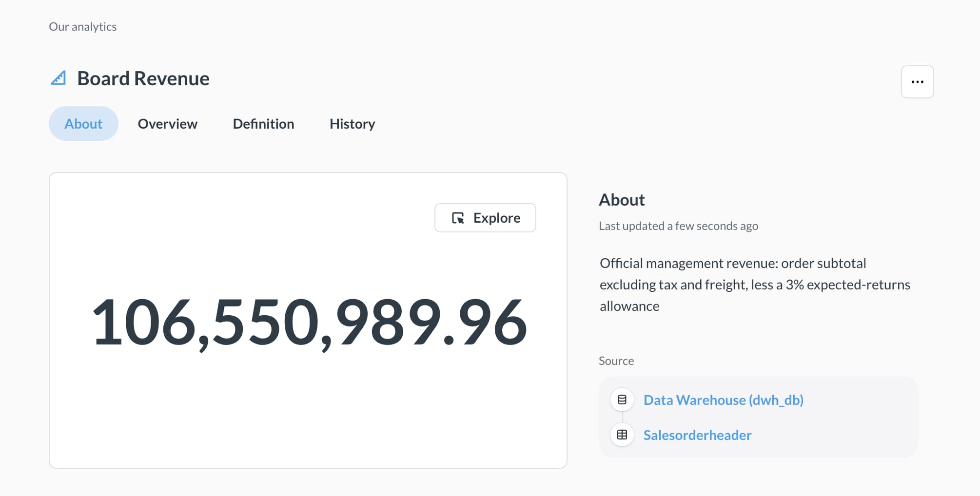Click the metric description text about revenue

755,285
